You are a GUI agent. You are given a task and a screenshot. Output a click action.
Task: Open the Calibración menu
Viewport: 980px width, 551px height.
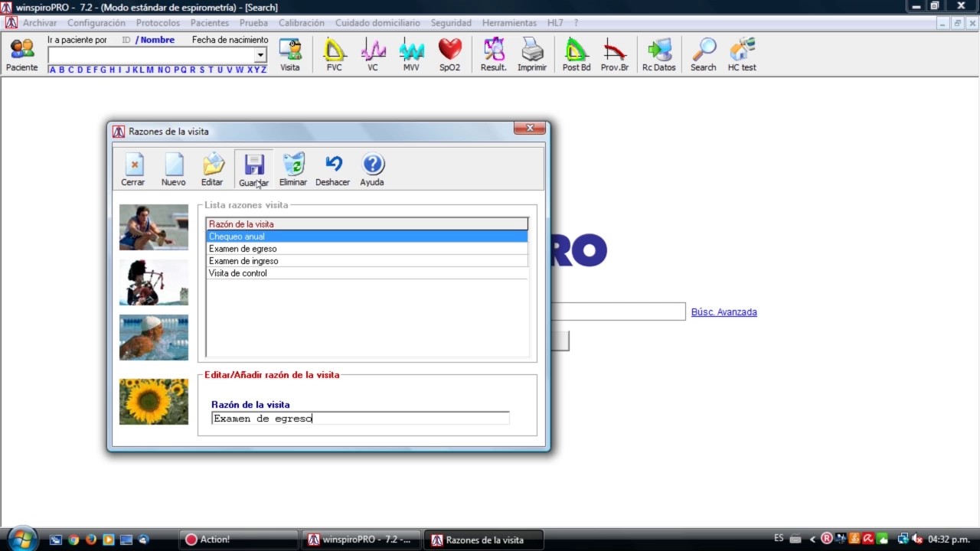[x=302, y=23]
